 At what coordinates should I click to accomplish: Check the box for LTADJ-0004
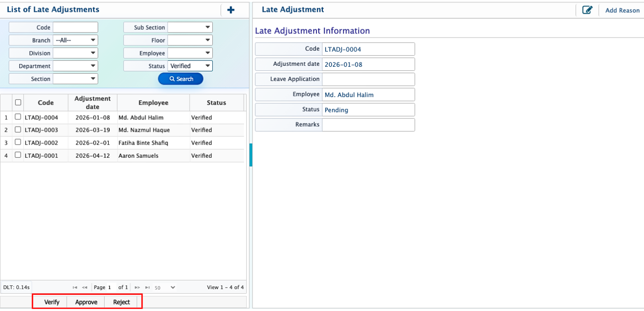tap(18, 117)
